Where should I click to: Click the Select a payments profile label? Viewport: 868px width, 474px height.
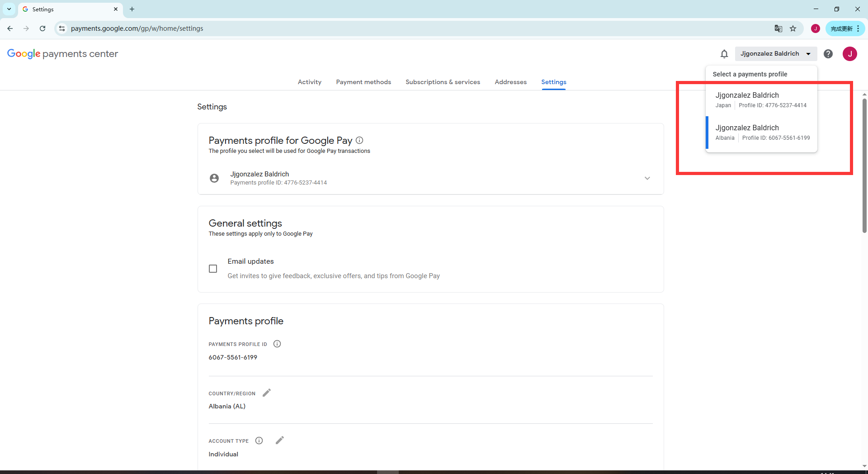click(750, 74)
